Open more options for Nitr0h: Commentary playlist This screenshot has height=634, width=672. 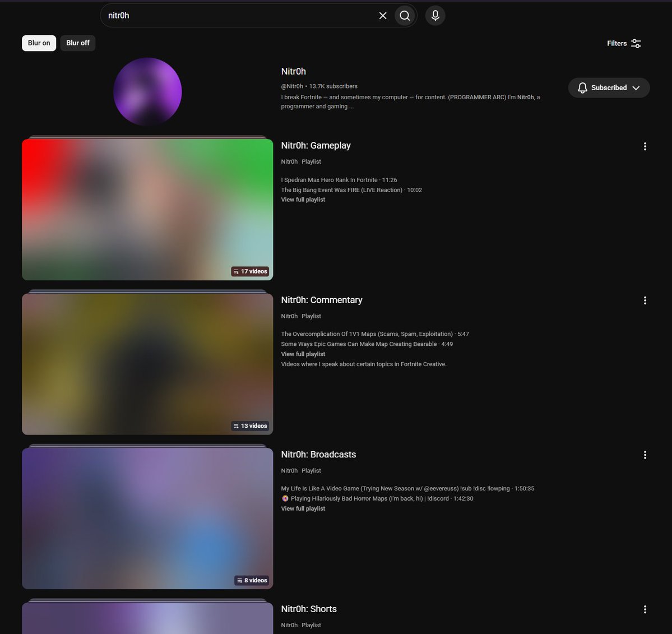point(645,300)
